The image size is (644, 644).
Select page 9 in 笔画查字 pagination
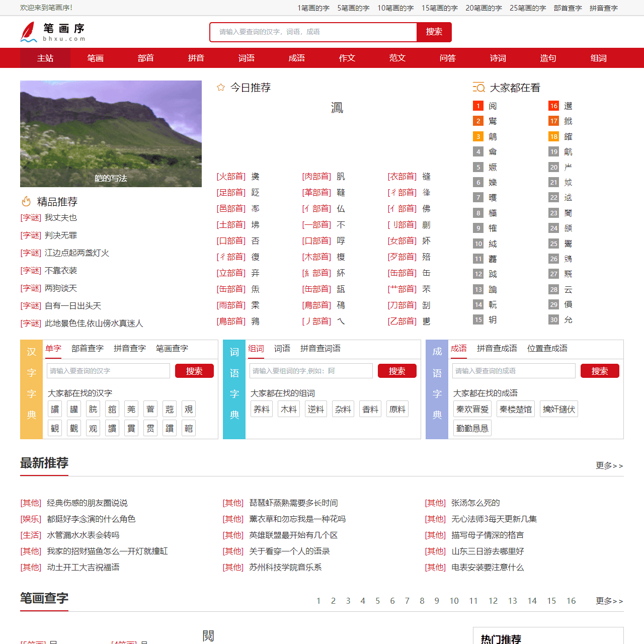tap(437, 601)
